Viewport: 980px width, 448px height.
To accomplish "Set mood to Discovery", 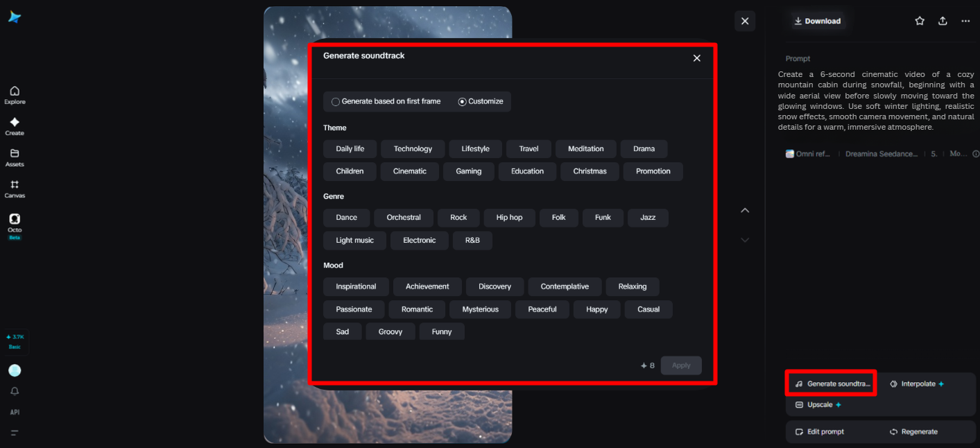I will (x=495, y=286).
